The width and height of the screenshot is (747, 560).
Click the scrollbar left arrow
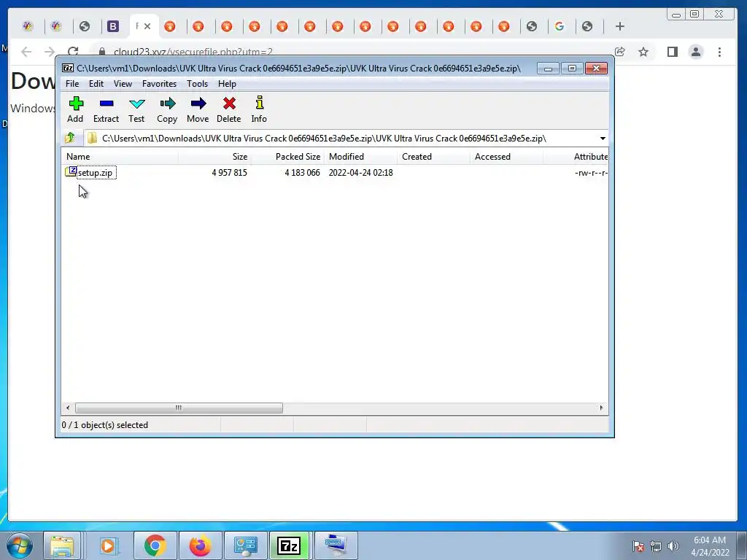tap(68, 408)
